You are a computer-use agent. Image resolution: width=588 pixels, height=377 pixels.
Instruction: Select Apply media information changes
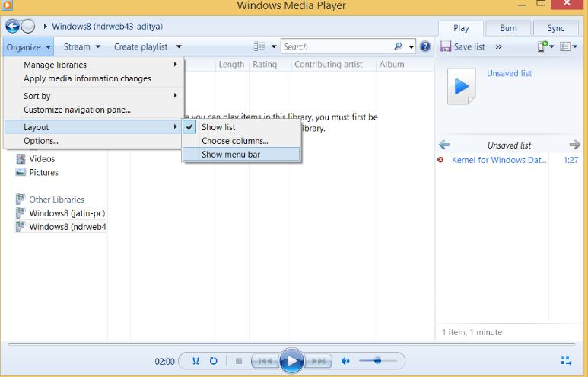point(94,78)
